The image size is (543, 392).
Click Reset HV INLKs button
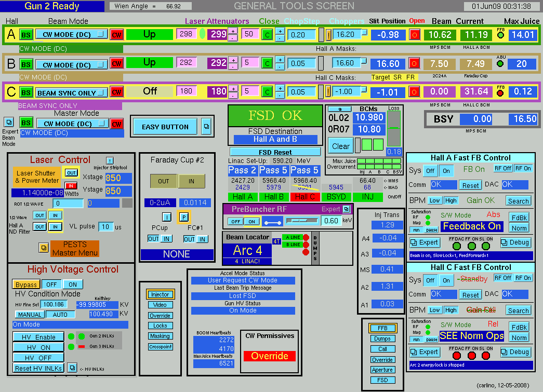coord(38,368)
